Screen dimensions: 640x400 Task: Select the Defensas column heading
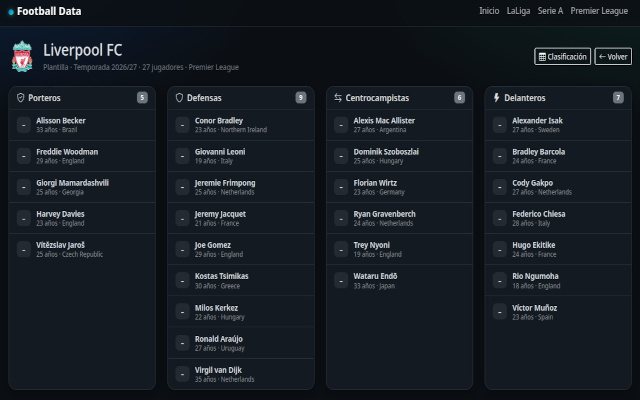pyautogui.click(x=204, y=98)
